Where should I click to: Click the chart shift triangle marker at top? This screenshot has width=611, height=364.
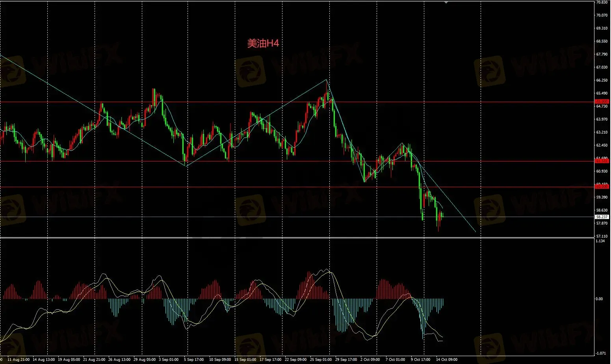click(x=446, y=2)
